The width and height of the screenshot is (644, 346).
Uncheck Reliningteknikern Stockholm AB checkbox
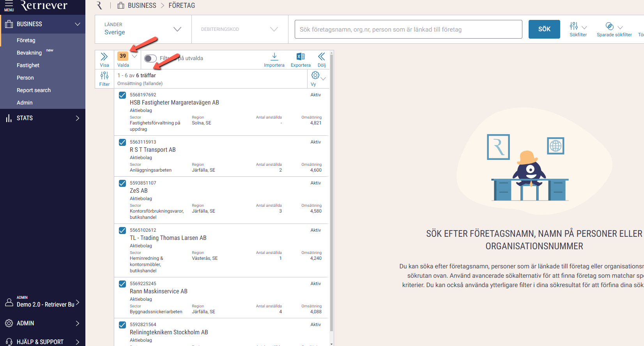122,325
